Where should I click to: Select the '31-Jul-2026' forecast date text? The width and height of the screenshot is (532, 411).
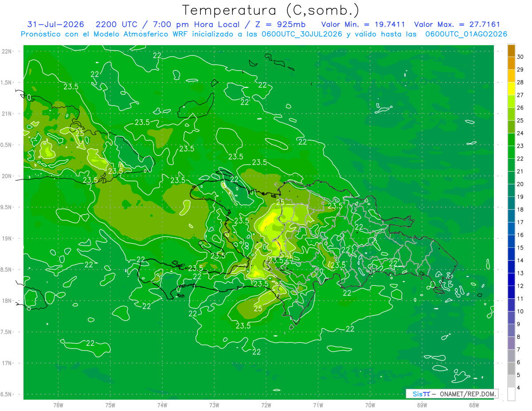56,24
